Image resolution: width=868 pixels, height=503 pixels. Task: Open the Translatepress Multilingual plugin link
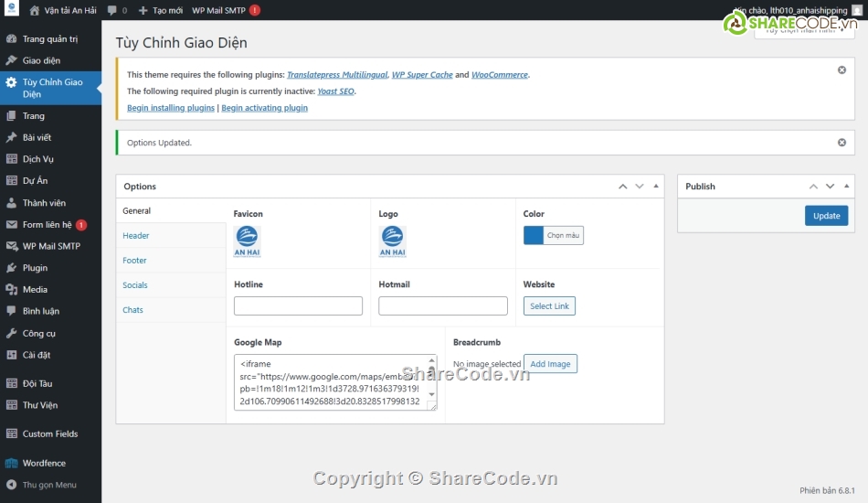[337, 75]
